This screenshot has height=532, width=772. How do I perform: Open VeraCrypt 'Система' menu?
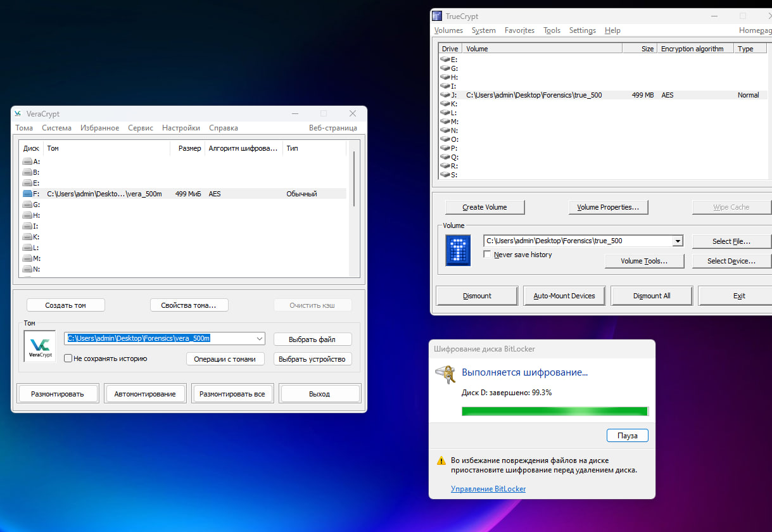(x=57, y=128)
